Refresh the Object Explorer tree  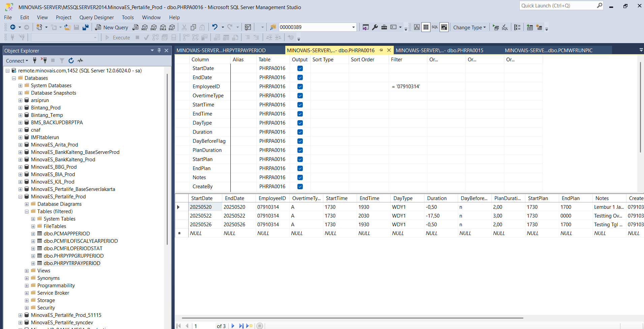click(71, 61)
